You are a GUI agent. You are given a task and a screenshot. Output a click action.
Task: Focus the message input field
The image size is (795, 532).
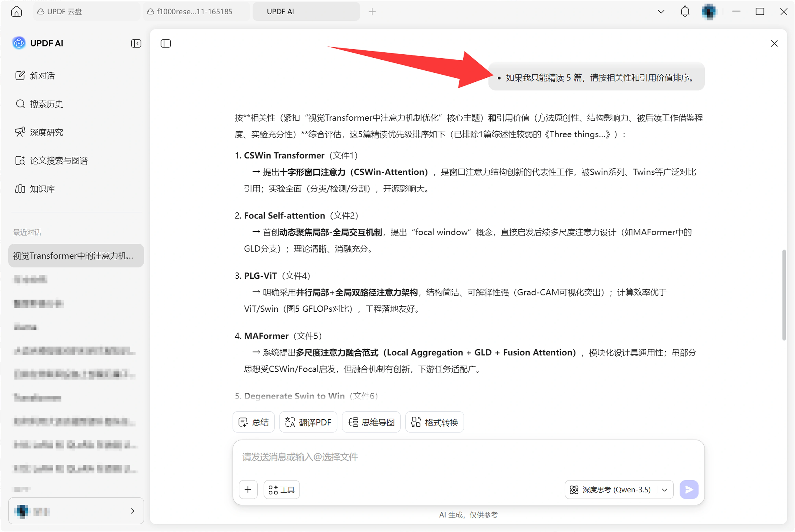click(469, 457)
